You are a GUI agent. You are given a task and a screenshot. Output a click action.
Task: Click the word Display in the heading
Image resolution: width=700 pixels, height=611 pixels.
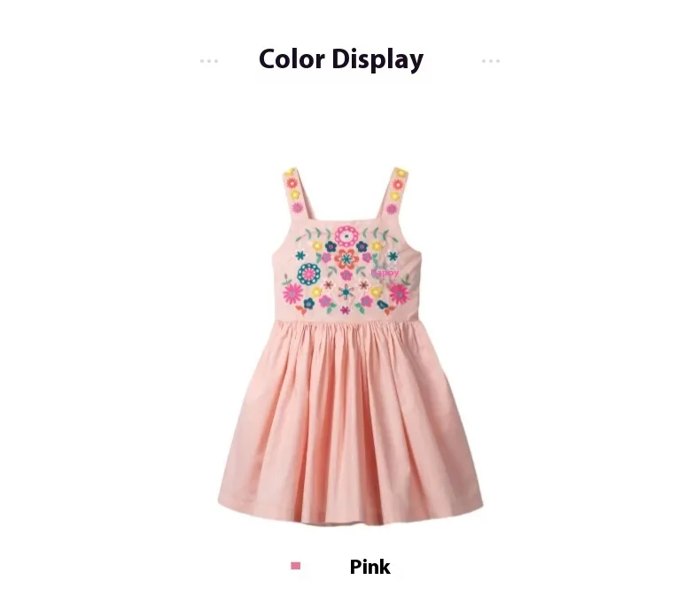377,59
